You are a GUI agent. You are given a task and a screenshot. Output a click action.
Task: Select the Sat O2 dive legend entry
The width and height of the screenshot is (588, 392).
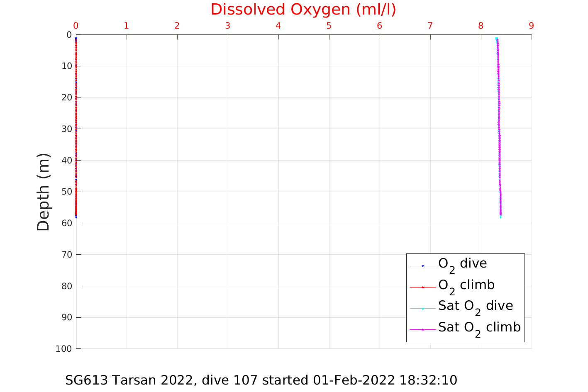point(461,307)
